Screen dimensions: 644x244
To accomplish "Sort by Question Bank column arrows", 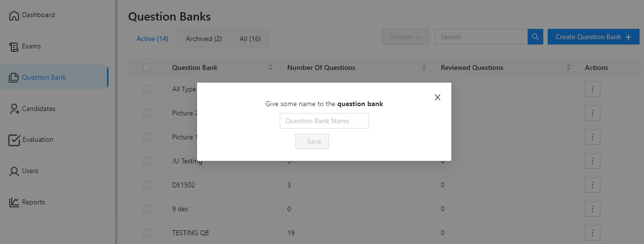I will click(271, 67).
